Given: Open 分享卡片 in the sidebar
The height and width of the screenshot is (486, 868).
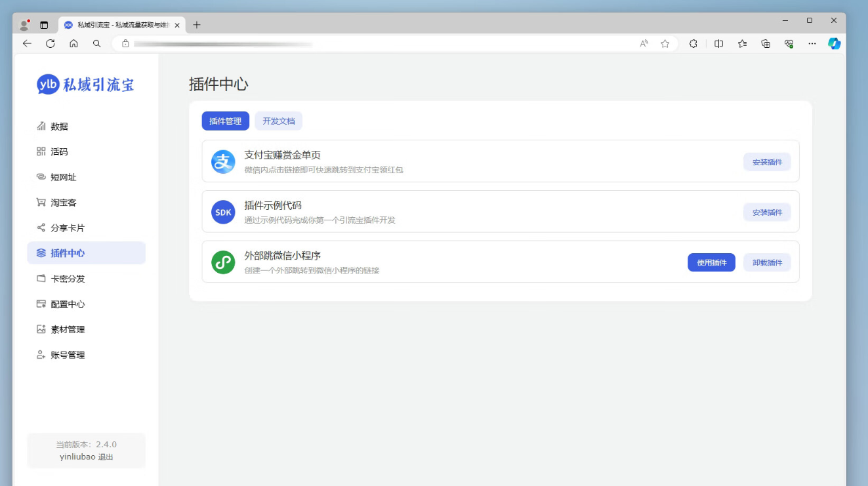Looking at the screenshot, I should coord(68,228).
